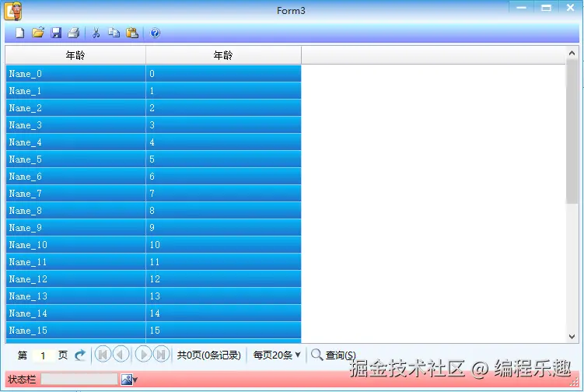Jump to the last page in pager
The width and height of the screenshot is (584, 392).
point(161,355)
